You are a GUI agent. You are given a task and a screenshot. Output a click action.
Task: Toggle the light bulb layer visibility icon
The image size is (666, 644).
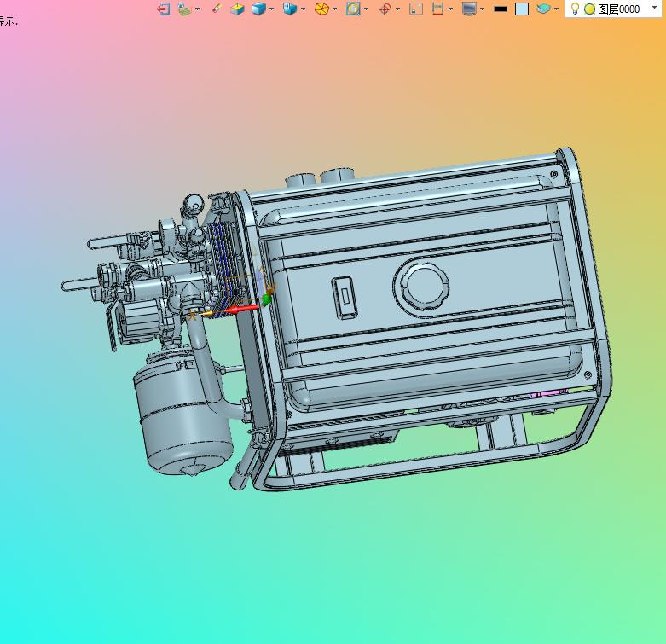575,9
